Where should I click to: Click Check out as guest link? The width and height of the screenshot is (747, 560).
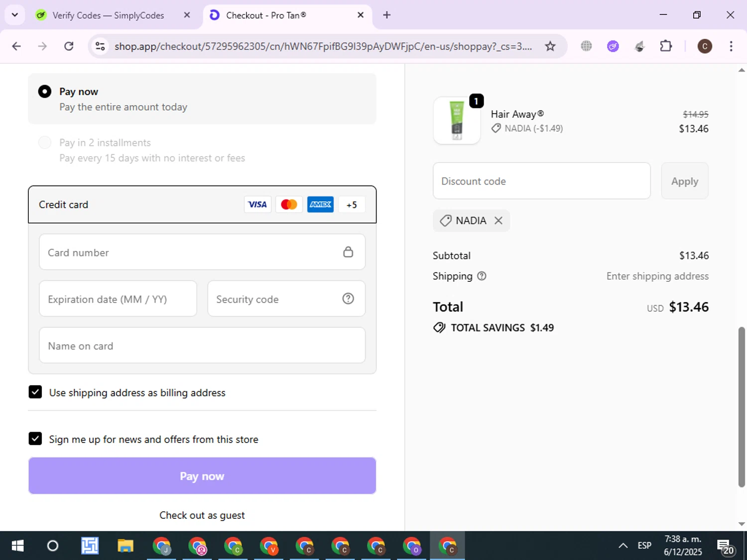click(x=202, y=515)
